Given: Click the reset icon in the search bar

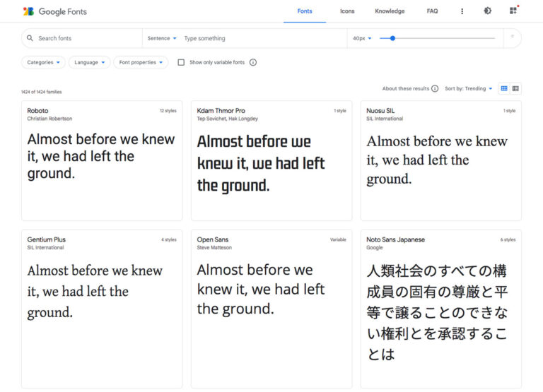Looking at the screenshot, I should 512,37.
